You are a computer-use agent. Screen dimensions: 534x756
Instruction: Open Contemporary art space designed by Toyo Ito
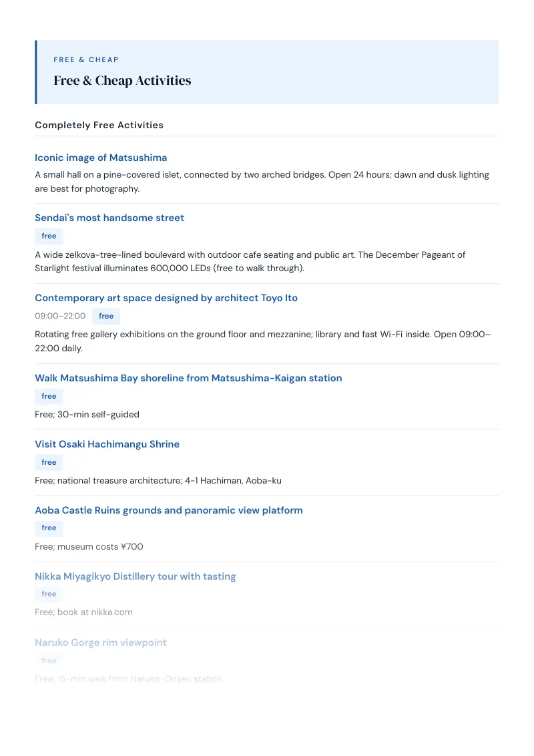166,298
